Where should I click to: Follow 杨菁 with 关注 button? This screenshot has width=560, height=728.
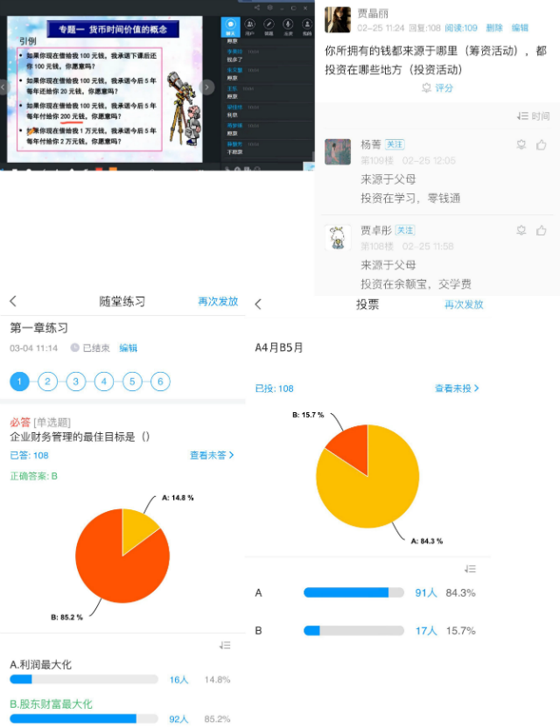(x=395, y=144)
